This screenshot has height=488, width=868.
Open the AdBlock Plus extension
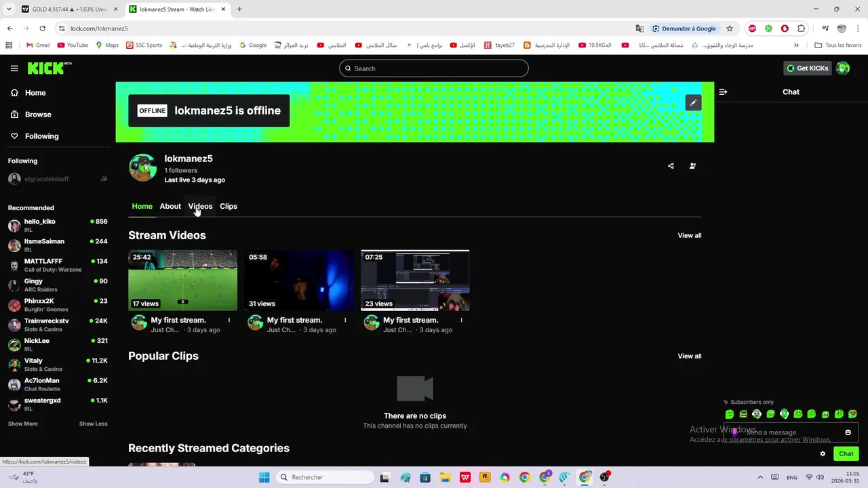coord(752,28)
